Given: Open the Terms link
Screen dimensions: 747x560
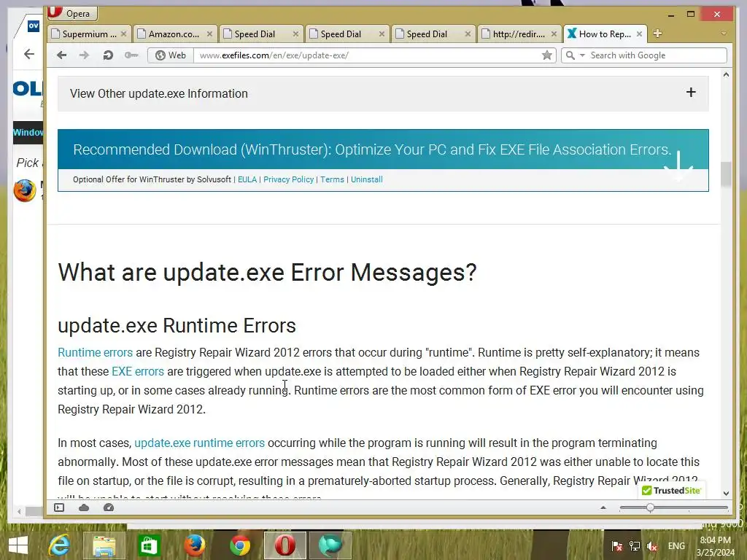Looking at the screenshot, I should (332, 179).
